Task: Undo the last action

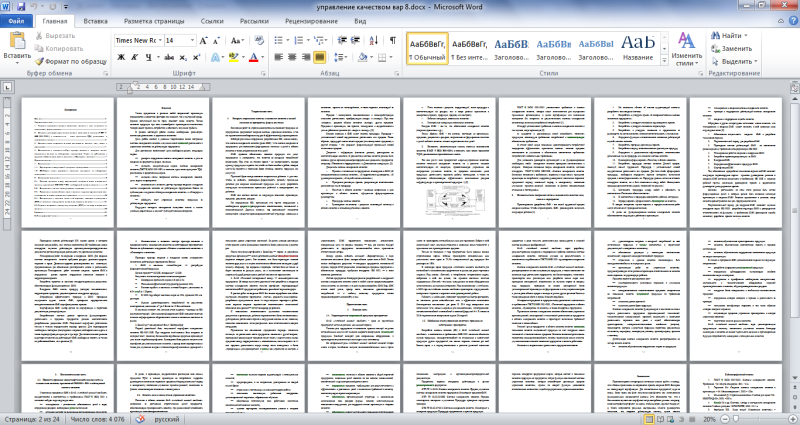Action: pos(35,7)
